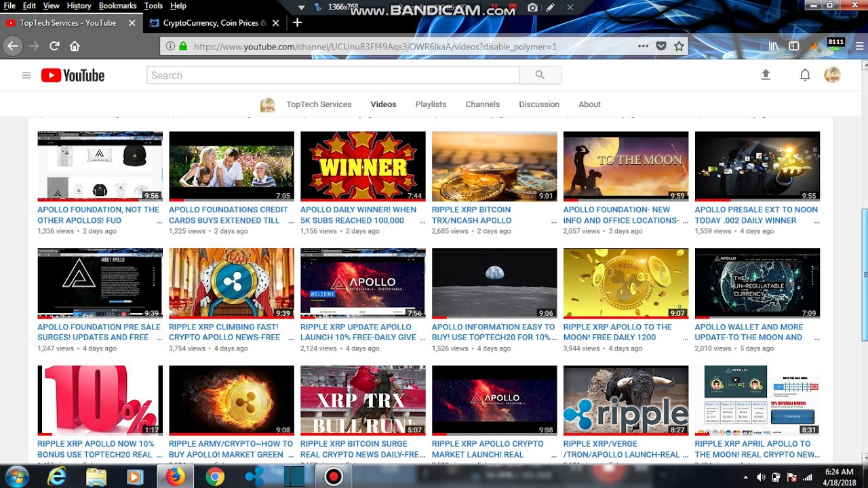
Task: Show hidden system tray icons
Action: click(746, 477)
